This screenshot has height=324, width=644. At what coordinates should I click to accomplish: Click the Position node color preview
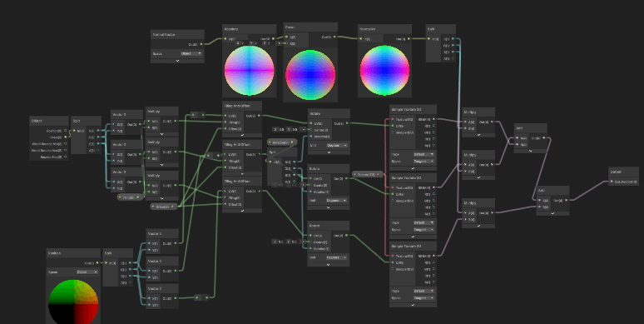73,302
